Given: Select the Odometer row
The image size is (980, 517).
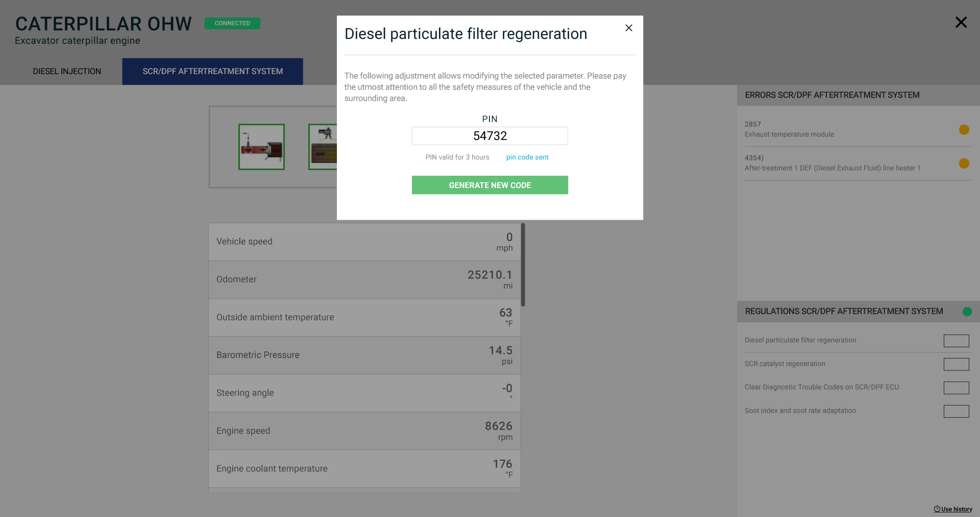Looking at the screenshot, I should [364, 280].
